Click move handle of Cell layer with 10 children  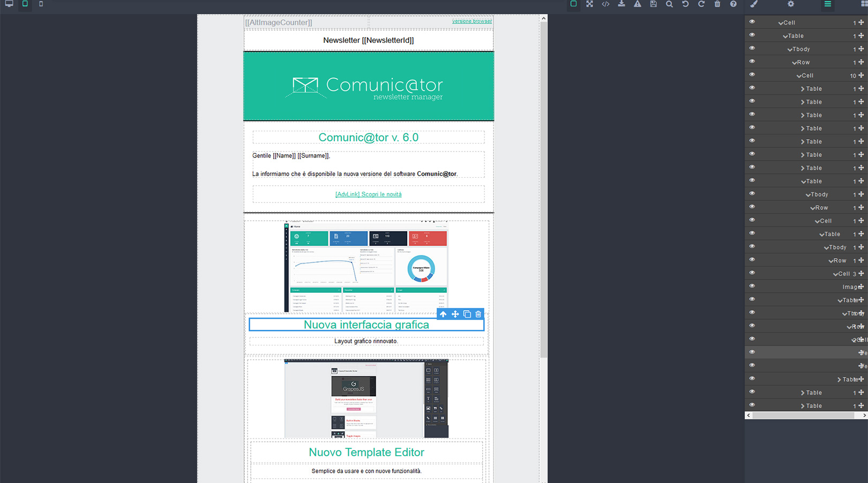(861, 76)
